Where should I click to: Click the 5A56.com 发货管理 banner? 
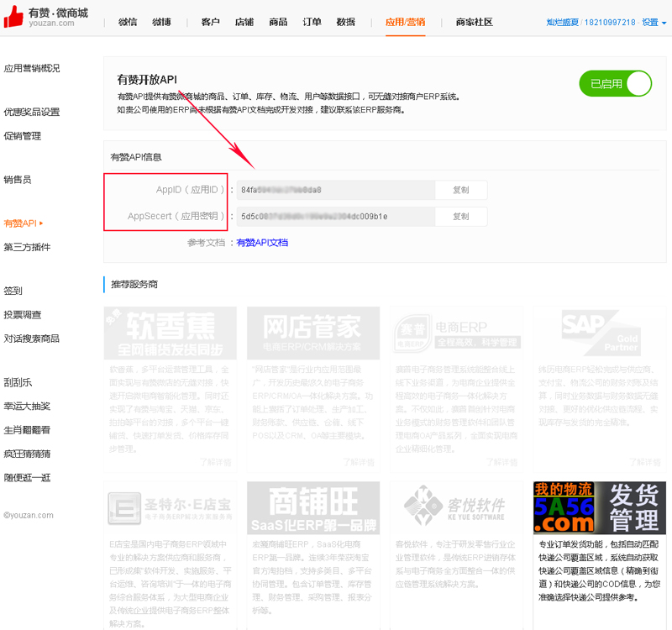click(x=600, y=508)
